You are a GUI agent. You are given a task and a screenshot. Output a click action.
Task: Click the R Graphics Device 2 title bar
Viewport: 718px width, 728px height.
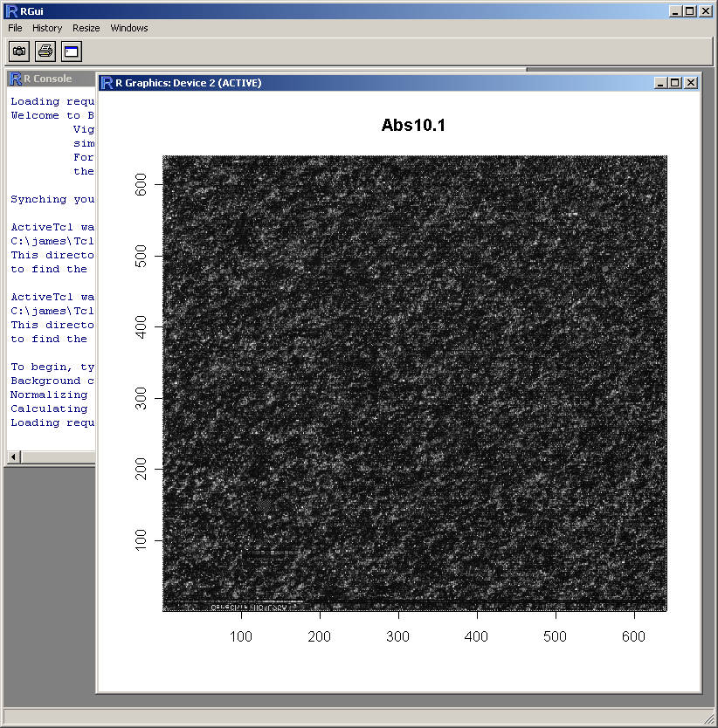393,83
